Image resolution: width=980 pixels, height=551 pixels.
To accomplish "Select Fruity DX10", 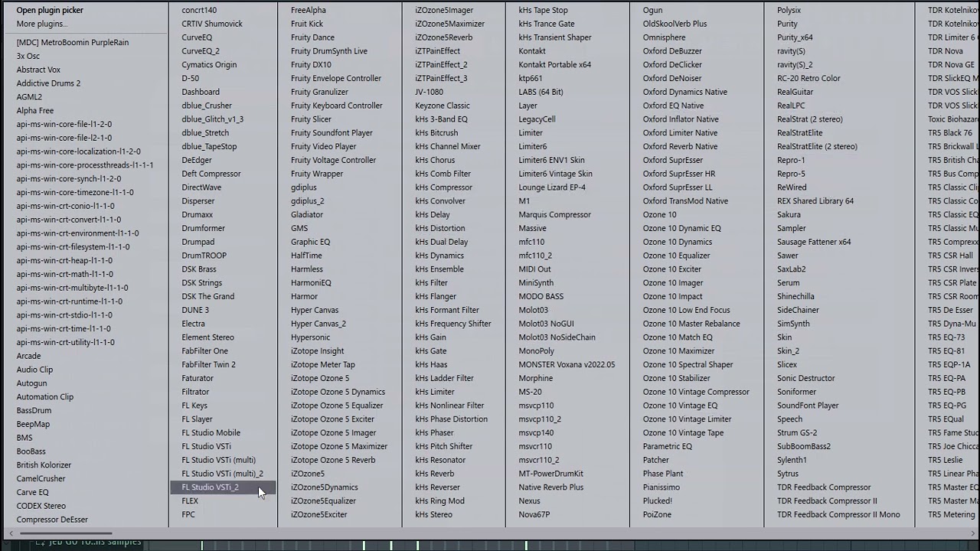I will tap(311, 65).
